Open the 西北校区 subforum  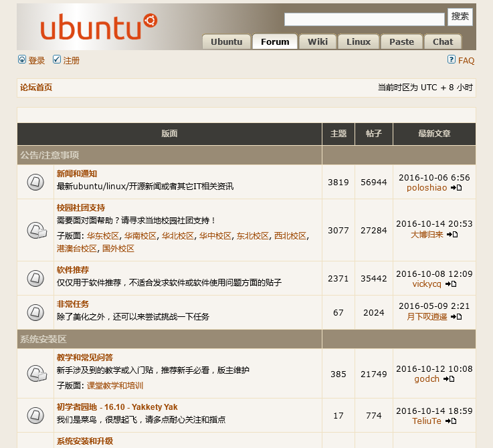290,236
